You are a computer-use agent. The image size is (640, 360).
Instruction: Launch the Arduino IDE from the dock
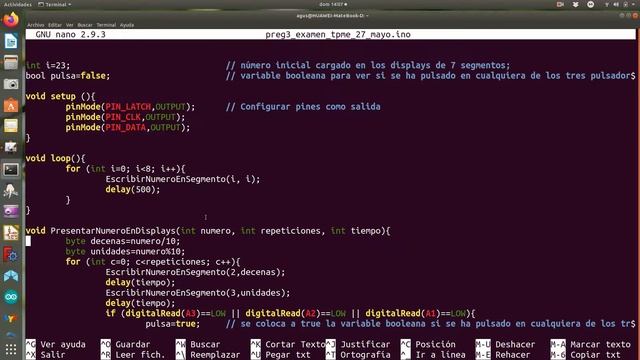tap(11, 297)
